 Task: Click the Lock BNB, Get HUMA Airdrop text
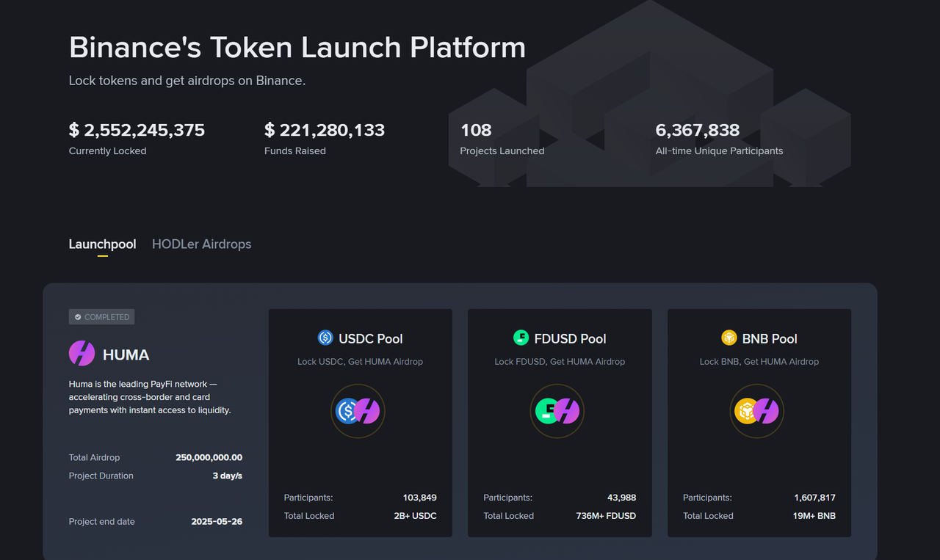[759, 361]
